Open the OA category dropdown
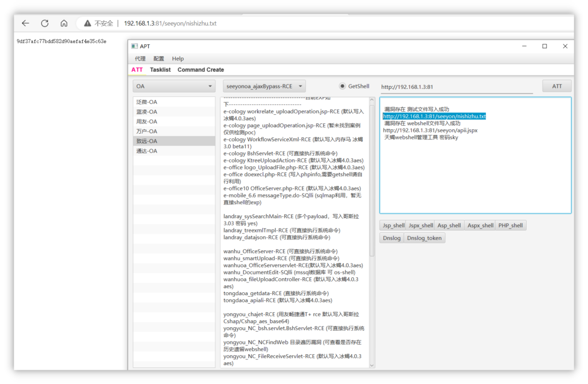This screenshot has height=384, width=588. click(x=174, y=86)
